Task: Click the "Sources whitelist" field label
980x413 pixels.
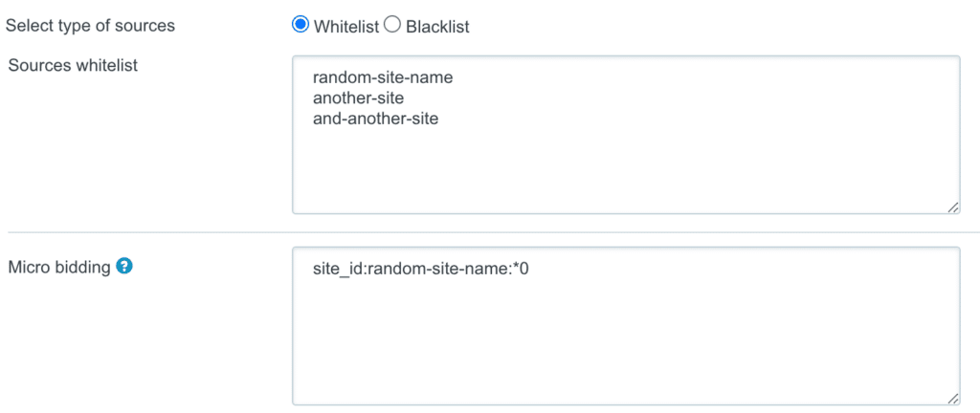Action: [73, 66]
